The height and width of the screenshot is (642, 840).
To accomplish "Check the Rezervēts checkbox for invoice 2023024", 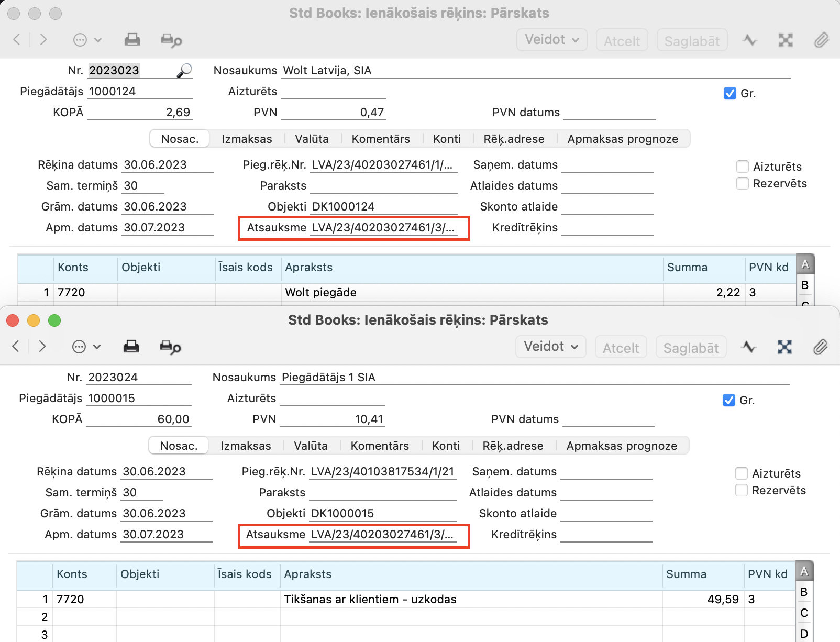I will tap(742, 490).
